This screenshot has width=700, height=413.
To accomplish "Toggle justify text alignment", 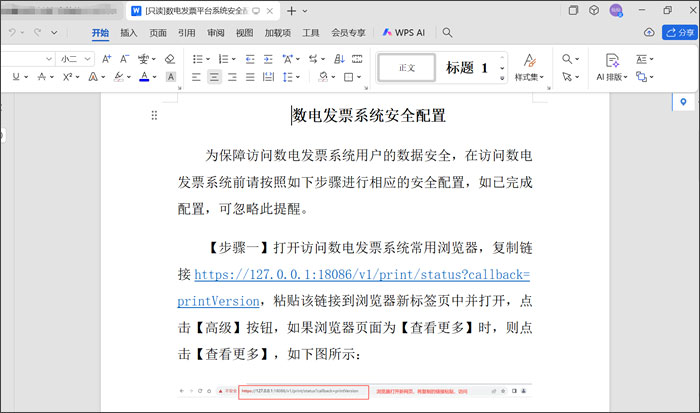I will (x=250, y=77).
